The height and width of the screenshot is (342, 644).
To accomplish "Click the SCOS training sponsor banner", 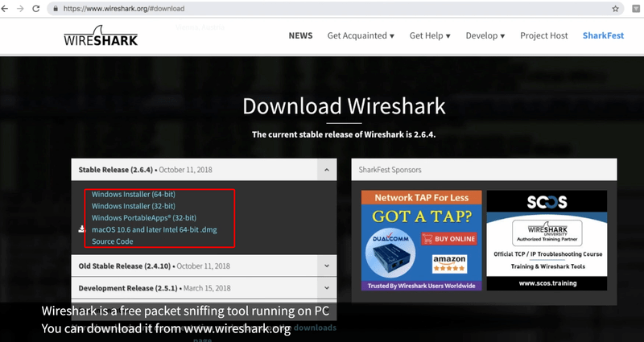I will pyautogui.click(x=547, y=240).
